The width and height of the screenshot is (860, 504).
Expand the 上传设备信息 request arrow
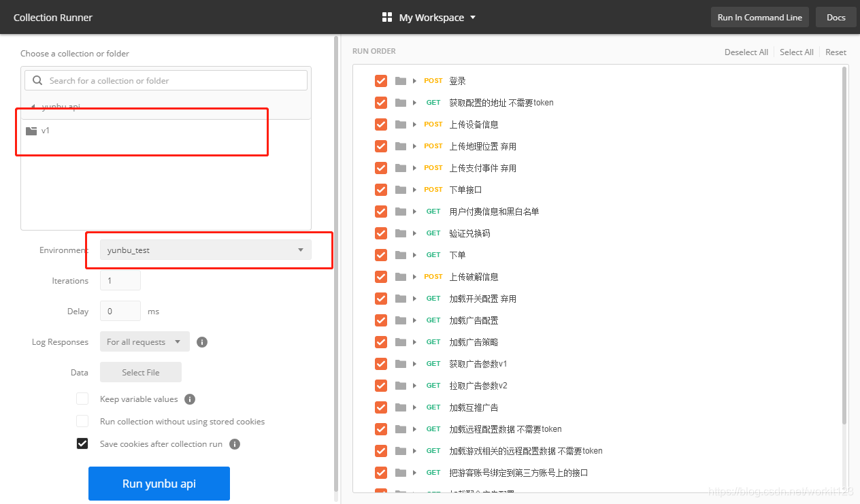coord(414,124)
